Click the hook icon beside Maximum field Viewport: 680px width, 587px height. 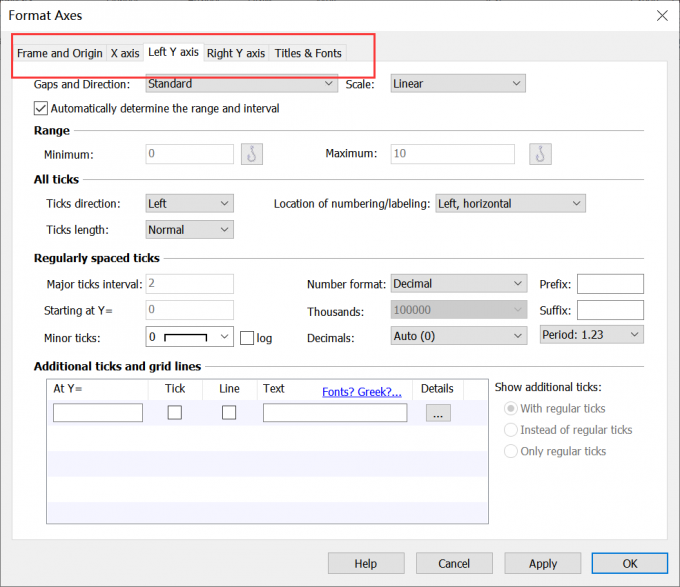pyautogui.click(x=540, y=154)
